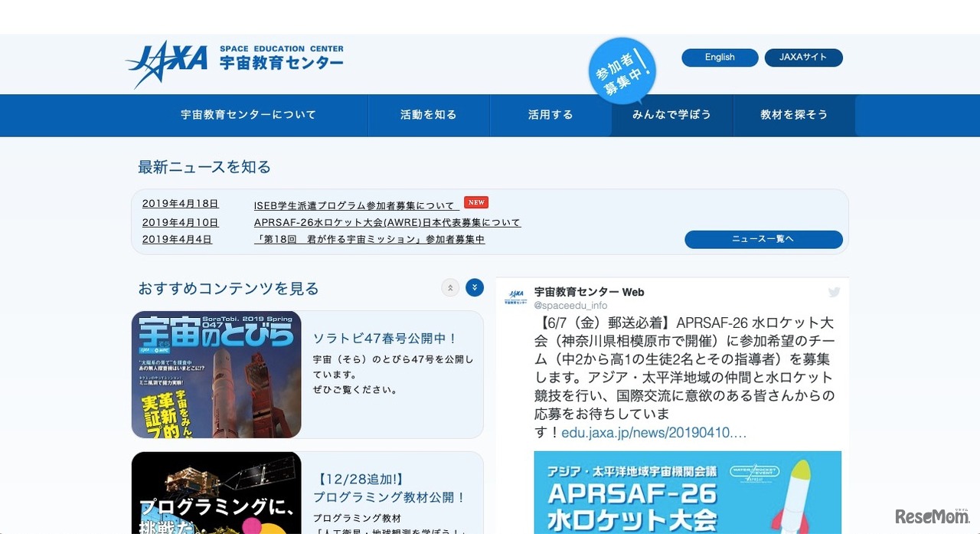Open the みんなで学ぼう navigation tab
The height and width of the screenshot is (534, 980).
click(x=672, y=115)
